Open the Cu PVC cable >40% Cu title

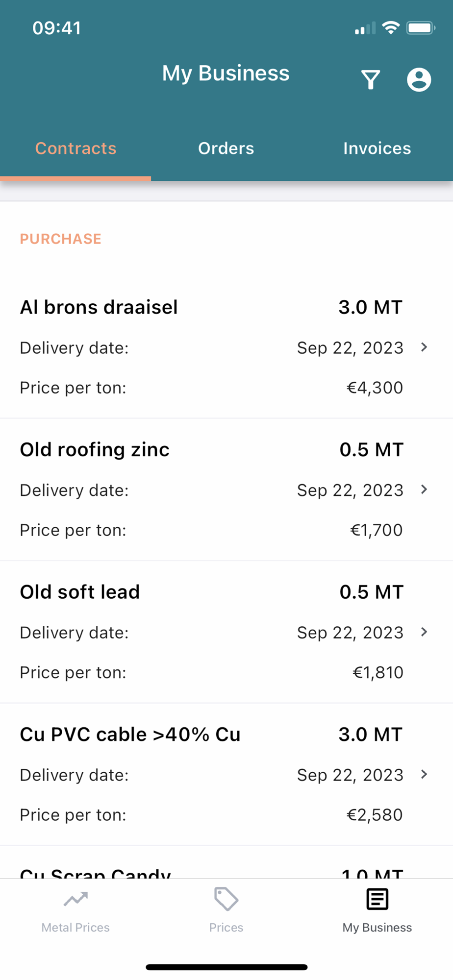[x=130, y=735]
